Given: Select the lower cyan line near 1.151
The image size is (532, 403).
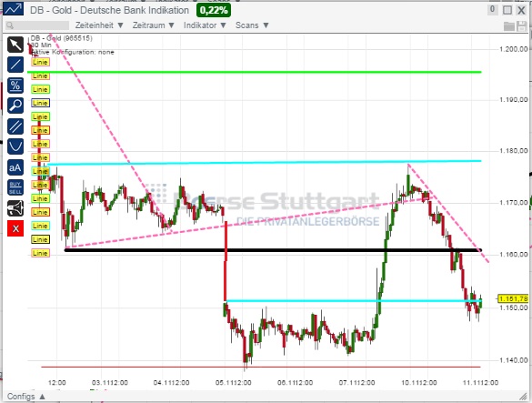Looking at the screenshot, I should click(x=354, y=301).
